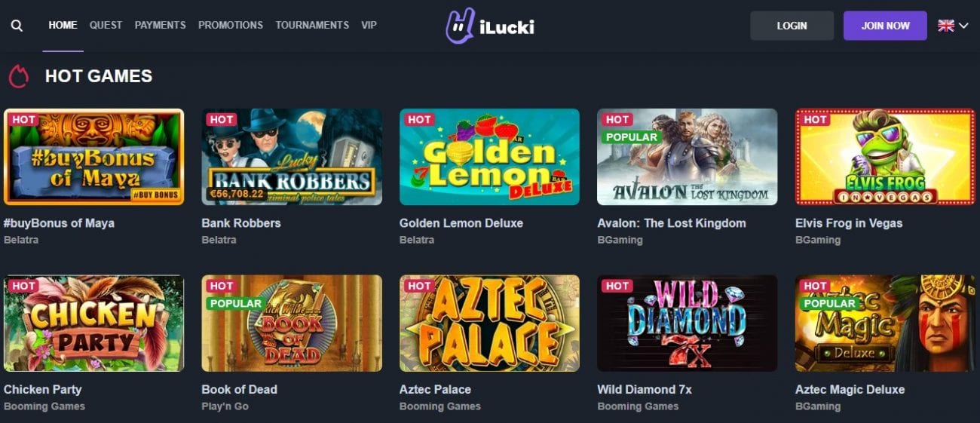Expand the language selector chevron

(x=963, y=26)
